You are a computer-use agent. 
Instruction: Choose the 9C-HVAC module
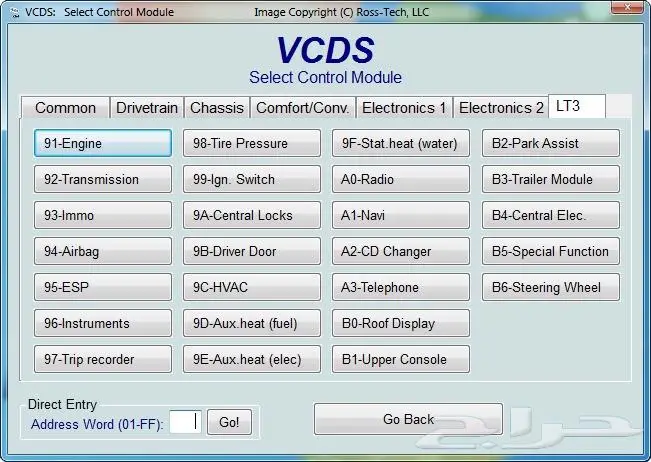[x=252, y=287]
